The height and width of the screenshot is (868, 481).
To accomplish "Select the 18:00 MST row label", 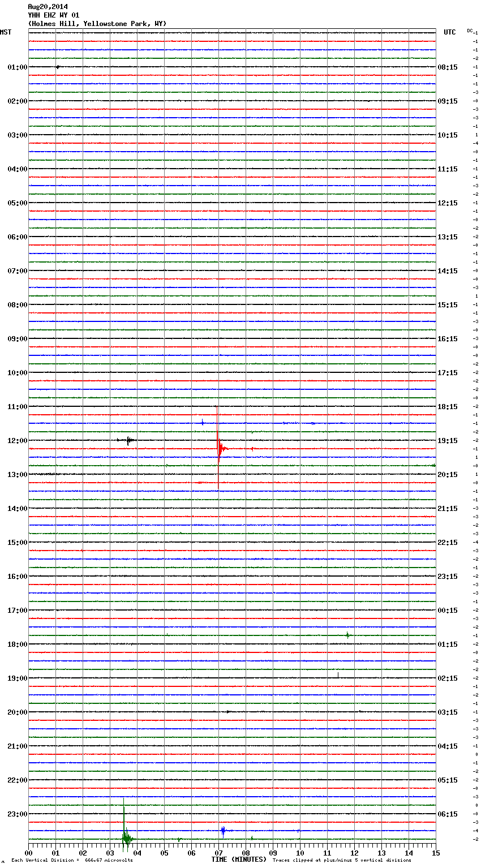I will click(x=17, y=644).
